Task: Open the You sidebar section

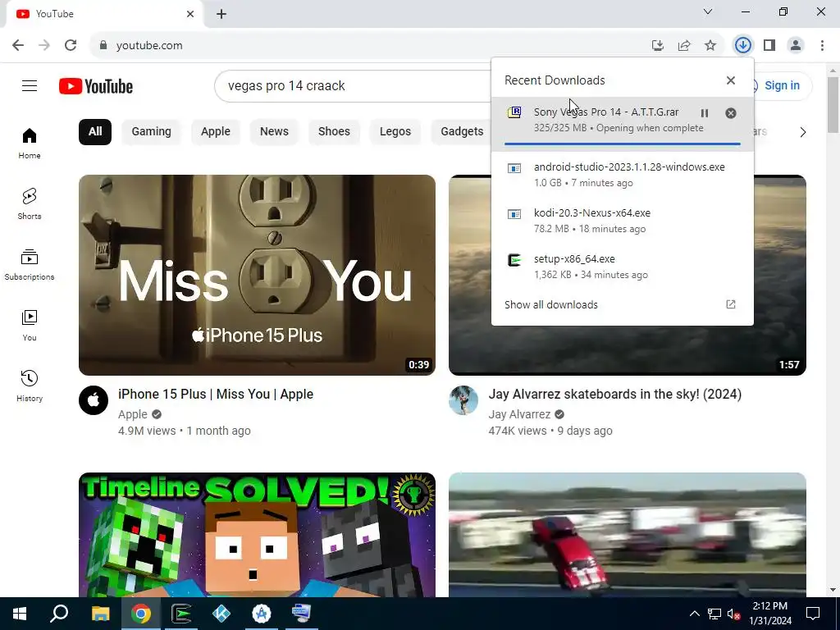Action: click(30, 325)
